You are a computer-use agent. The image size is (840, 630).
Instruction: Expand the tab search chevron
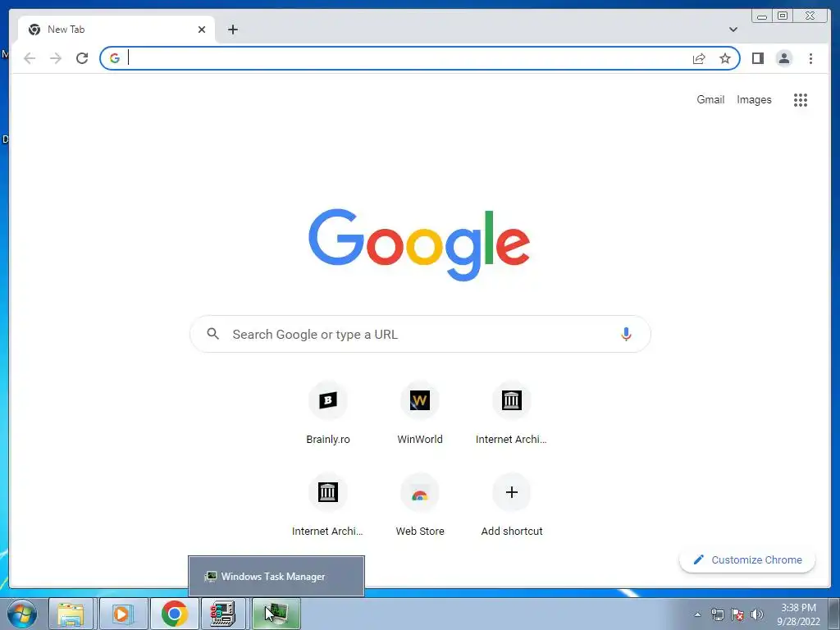click(x=733, y=30)
